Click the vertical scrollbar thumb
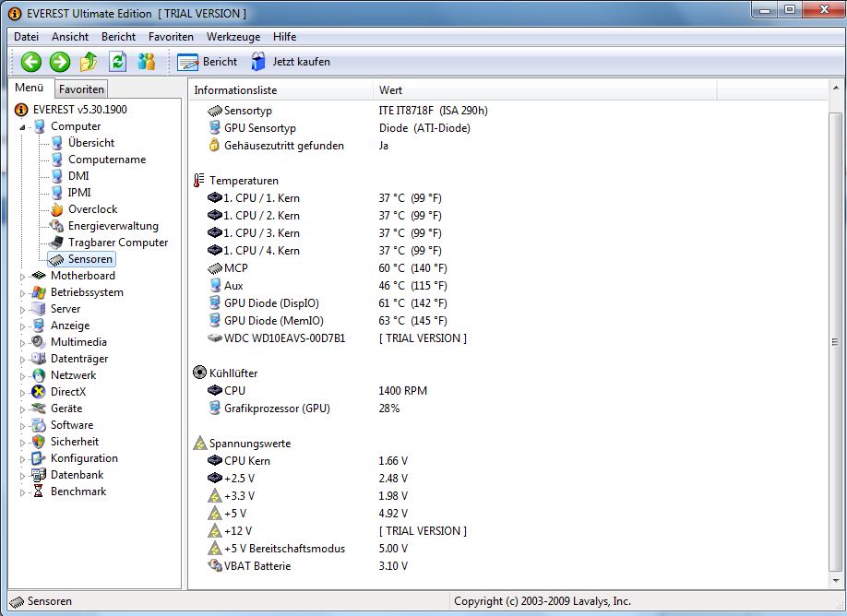The image size is (847, 616). 835,341
